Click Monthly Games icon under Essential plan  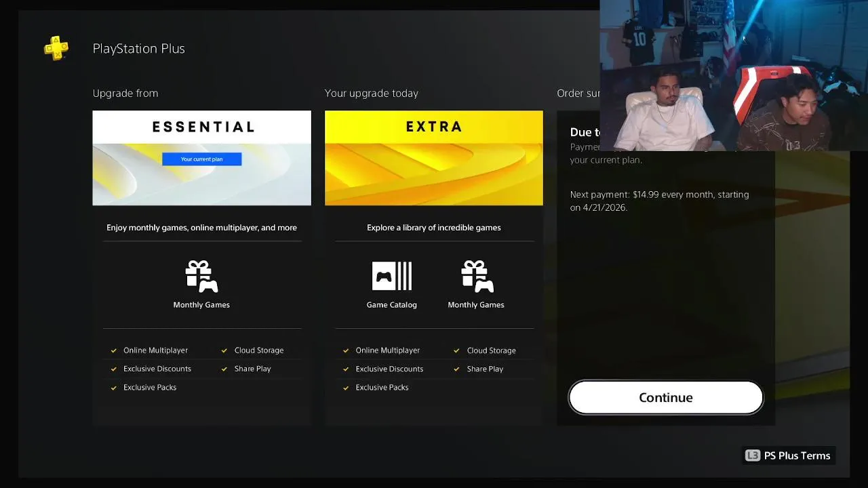201,277
